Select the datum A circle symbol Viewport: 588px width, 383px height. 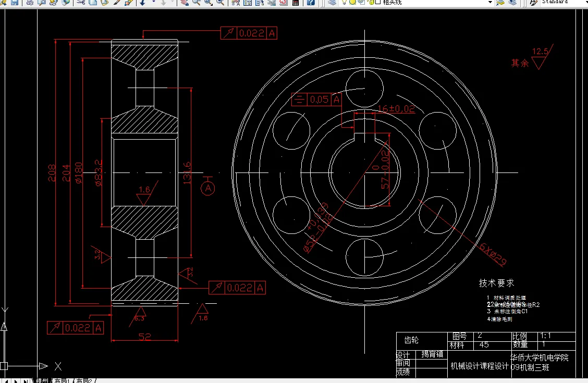[x=208, y=188]
